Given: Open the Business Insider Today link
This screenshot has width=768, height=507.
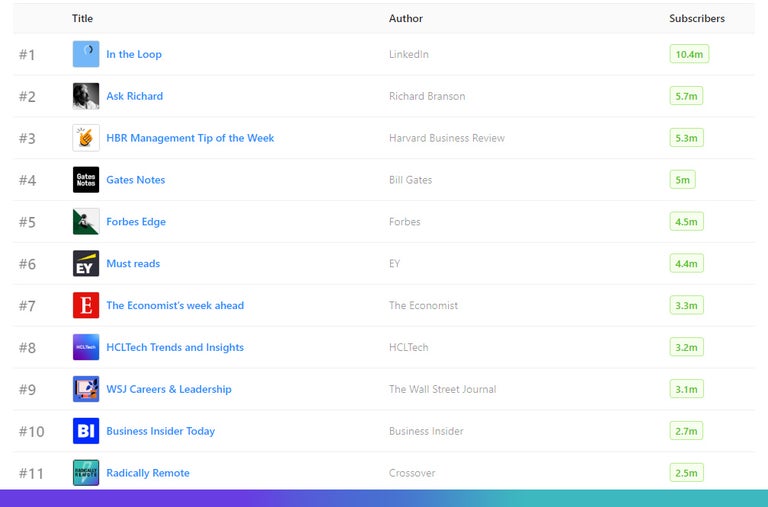Looking at the screenshot, I should [161, 431].
